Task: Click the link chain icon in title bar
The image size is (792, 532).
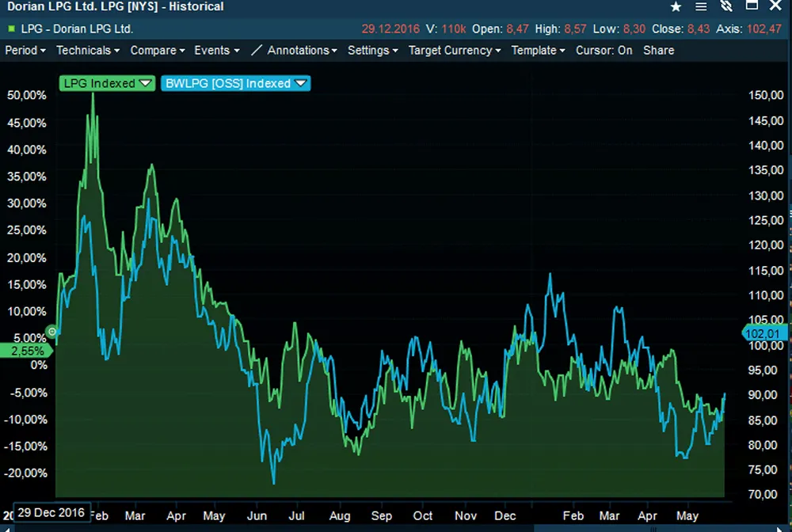Action: (x=726, y=7)
